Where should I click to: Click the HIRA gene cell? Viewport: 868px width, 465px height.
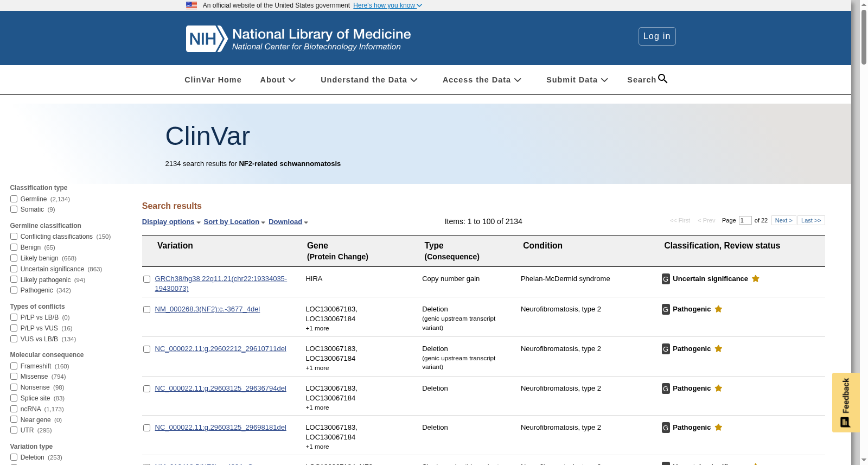314,279
